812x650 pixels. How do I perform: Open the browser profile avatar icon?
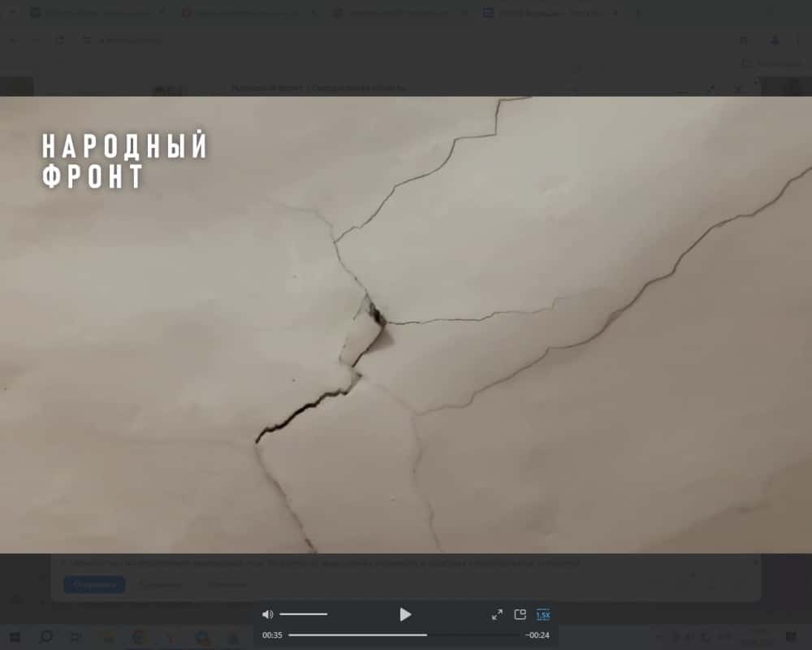[x=774, y=40]
